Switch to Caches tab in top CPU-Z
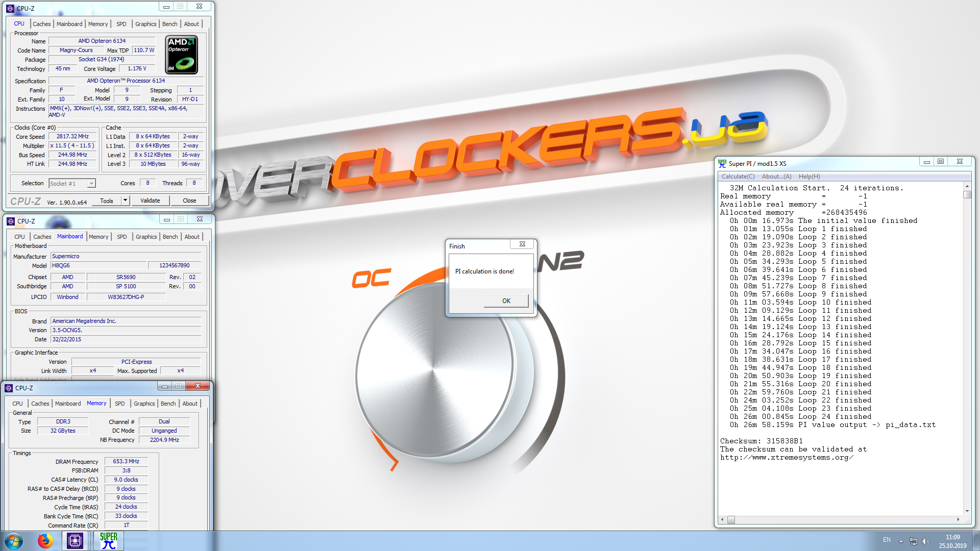This screenshot has width=980, height=551. pyautogui.click(x=41, y=24)
